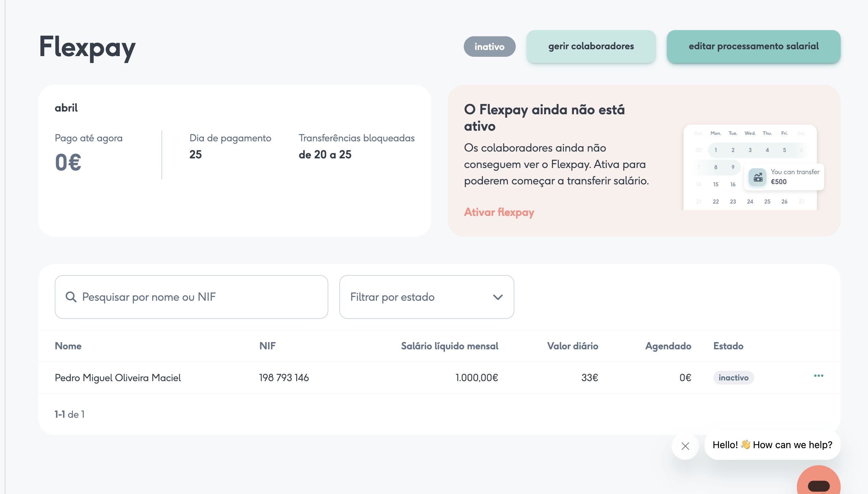
Task: Click the NIF value 198 793 146
Action: coord(284,378)
